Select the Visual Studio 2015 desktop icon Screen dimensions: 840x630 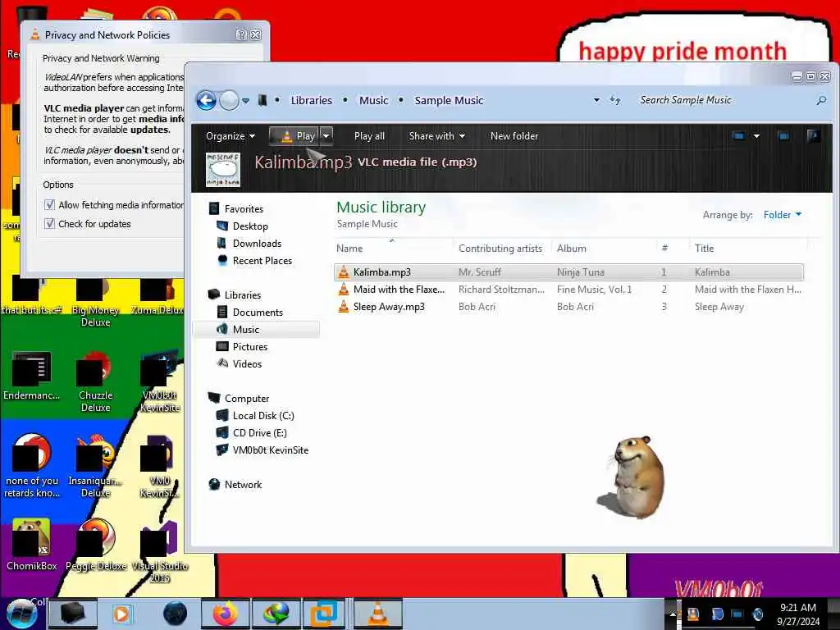pyautogui.click(x=160, y=552)
